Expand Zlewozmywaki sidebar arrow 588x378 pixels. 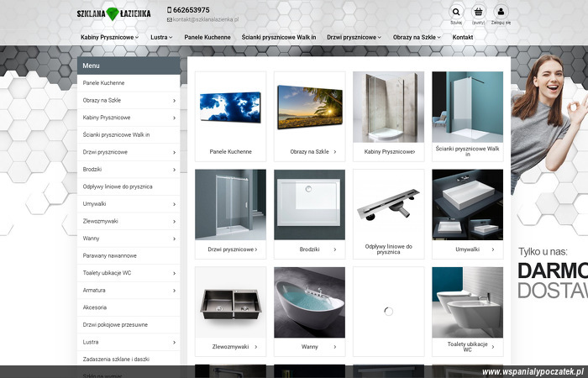click(x=174, y=221)
